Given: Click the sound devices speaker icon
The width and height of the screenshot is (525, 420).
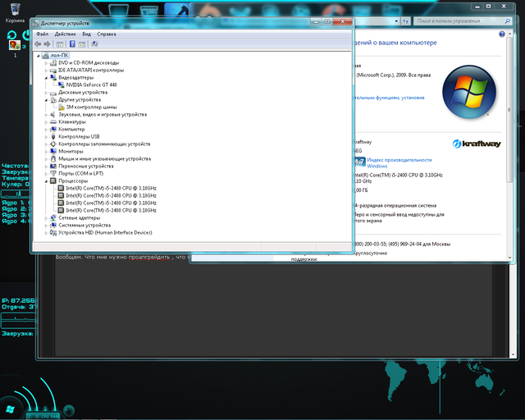Looking at the screenshot, I should tap(52, 115).
